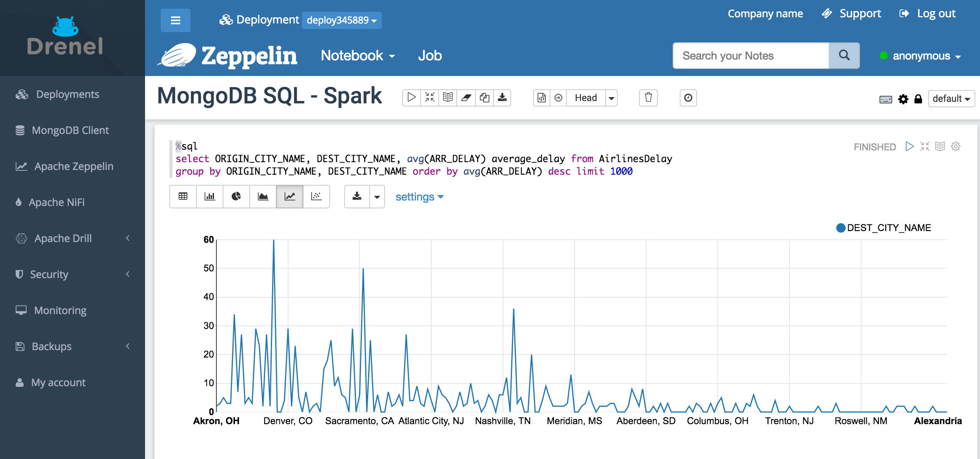Export this note with download icon
The width and height of the screenshot is (980, 459).
[502, 98]
